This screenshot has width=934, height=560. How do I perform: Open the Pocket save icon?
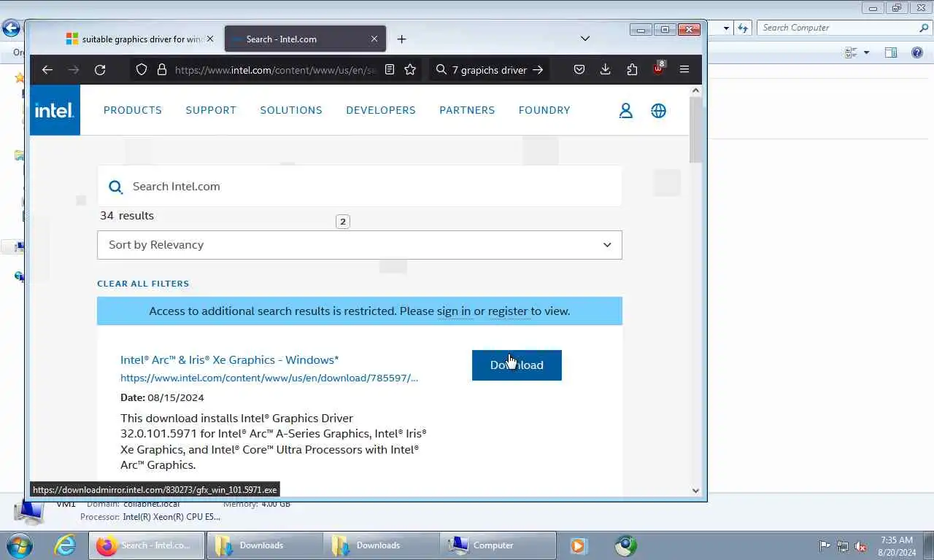[x=579, y=70]
